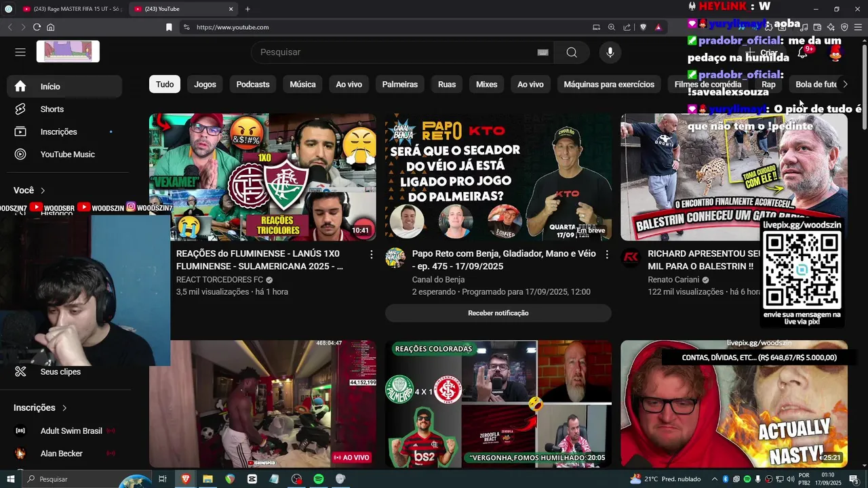Open REACT TORCEDORES FC channel link
The image size is (868, 488).
pyautogui.click(x=220, y=279)
